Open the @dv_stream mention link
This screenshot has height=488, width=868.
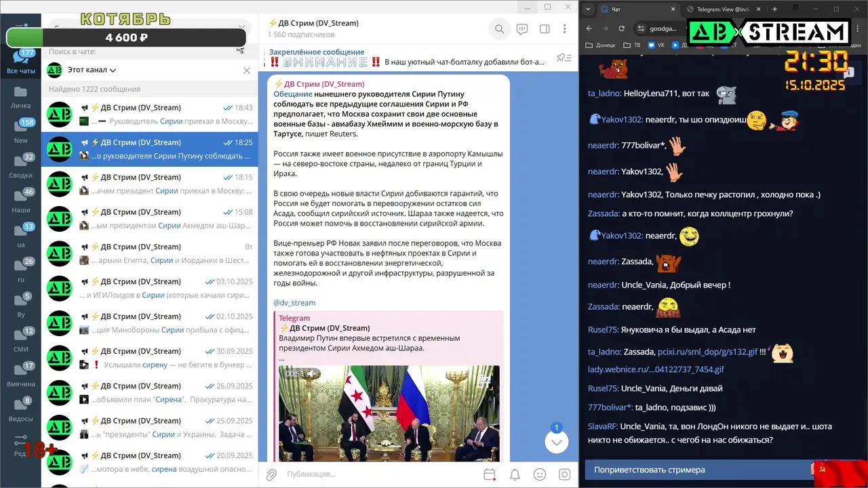(294, 303)
